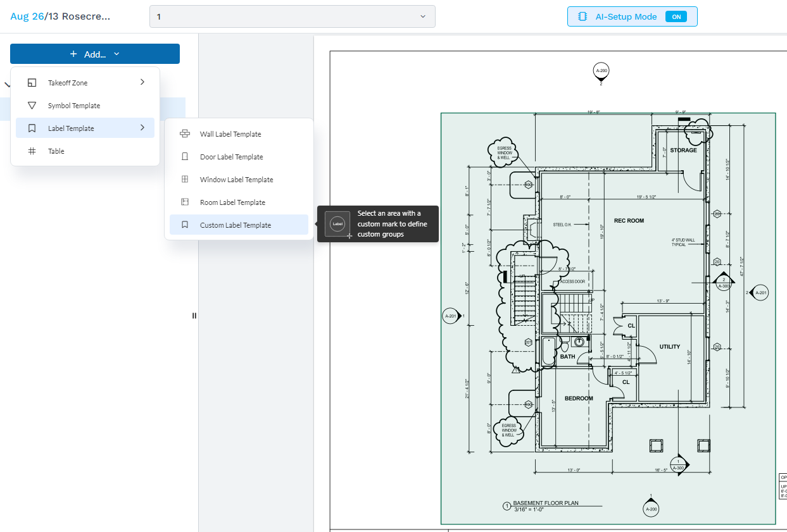Click the Room Label Template icon
787x532 pixels.
coord(185,202)
